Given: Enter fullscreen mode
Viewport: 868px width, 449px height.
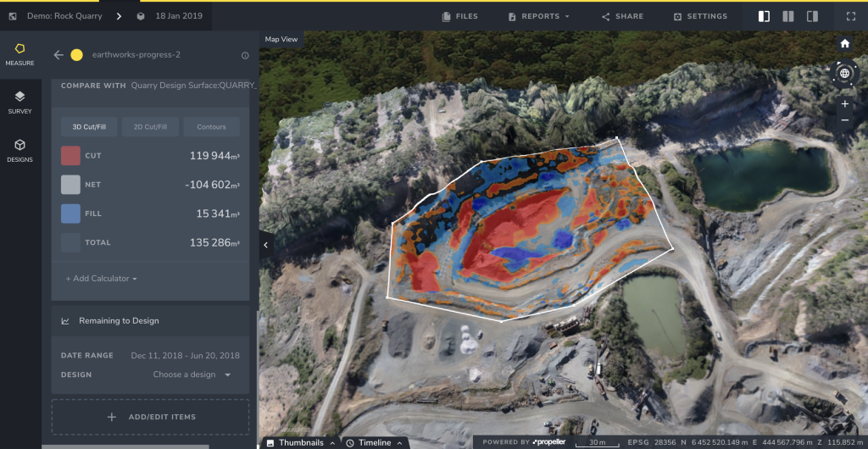Looking at the screenshot, I should 850,16.
